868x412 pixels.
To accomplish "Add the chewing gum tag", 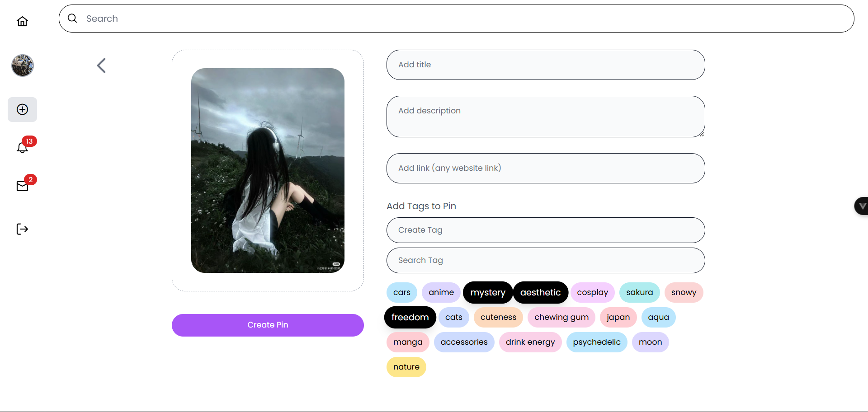I will point(561,317).
